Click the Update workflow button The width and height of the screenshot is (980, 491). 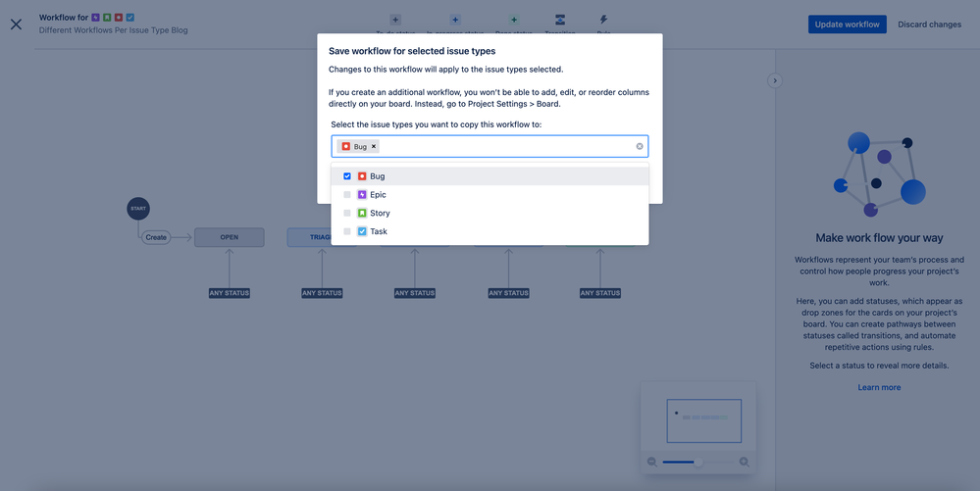click(x=847, y=25)
